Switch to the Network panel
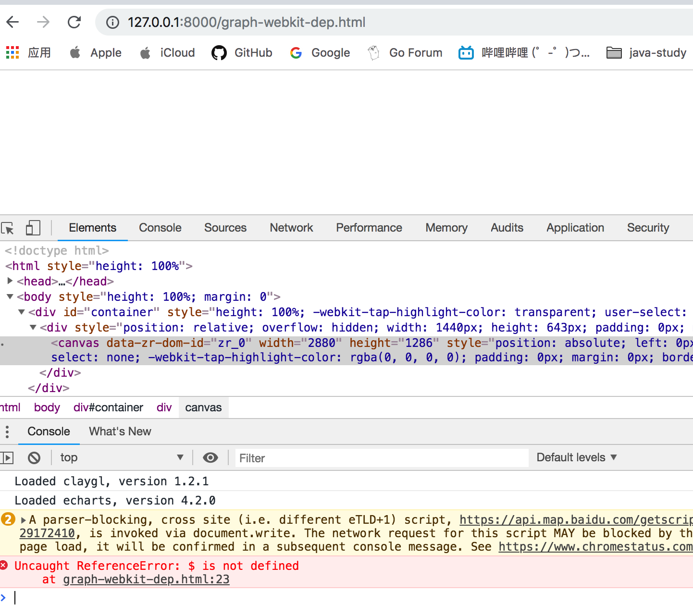This screenshot has width=693, height=616. 291,228
